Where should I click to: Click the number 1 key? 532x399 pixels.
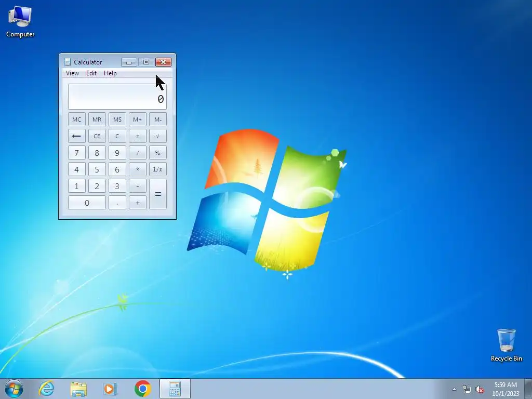[77, 186]
